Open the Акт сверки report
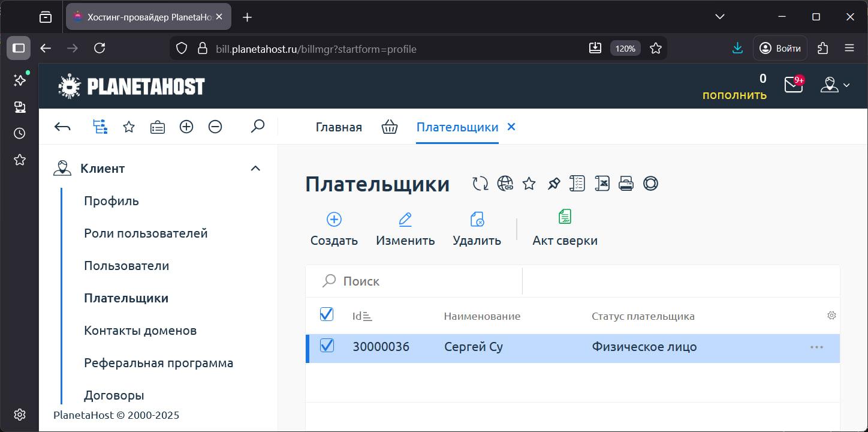Image resolution: width=868 pixels, height=432 pixels. click(565, 228)
